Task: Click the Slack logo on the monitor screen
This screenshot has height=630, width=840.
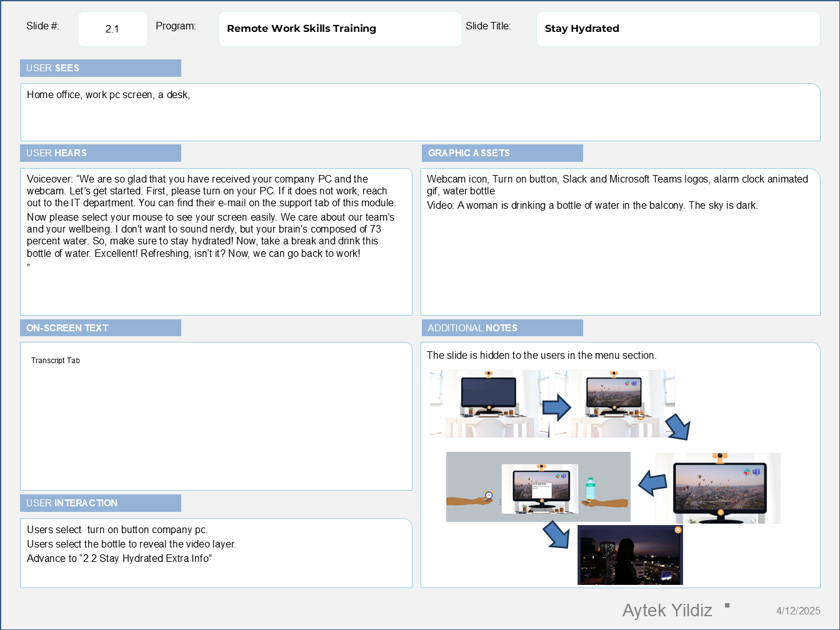Action: 746,472
